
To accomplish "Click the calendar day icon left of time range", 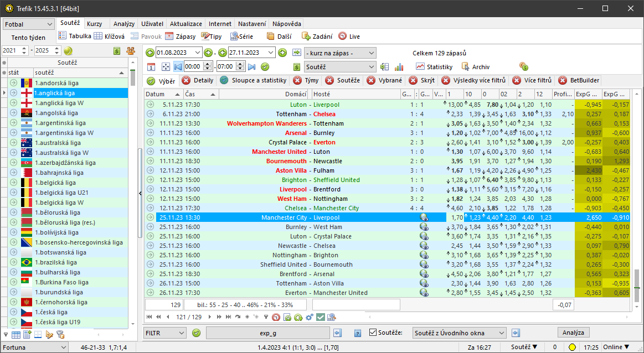I will click(151, 67).
